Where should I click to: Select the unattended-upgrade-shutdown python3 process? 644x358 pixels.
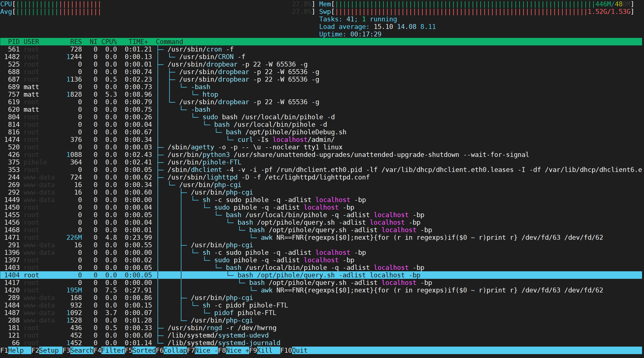[x=321, y=155]
